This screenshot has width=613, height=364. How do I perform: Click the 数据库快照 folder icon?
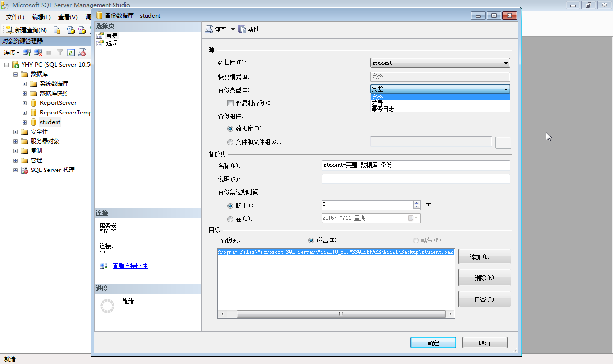pyautogui.click(x=34, y=93)
